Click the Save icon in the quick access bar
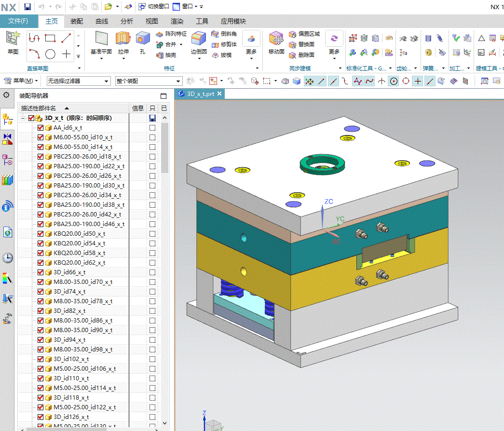Screen dimensions: 504x431 tap(27, 6)
